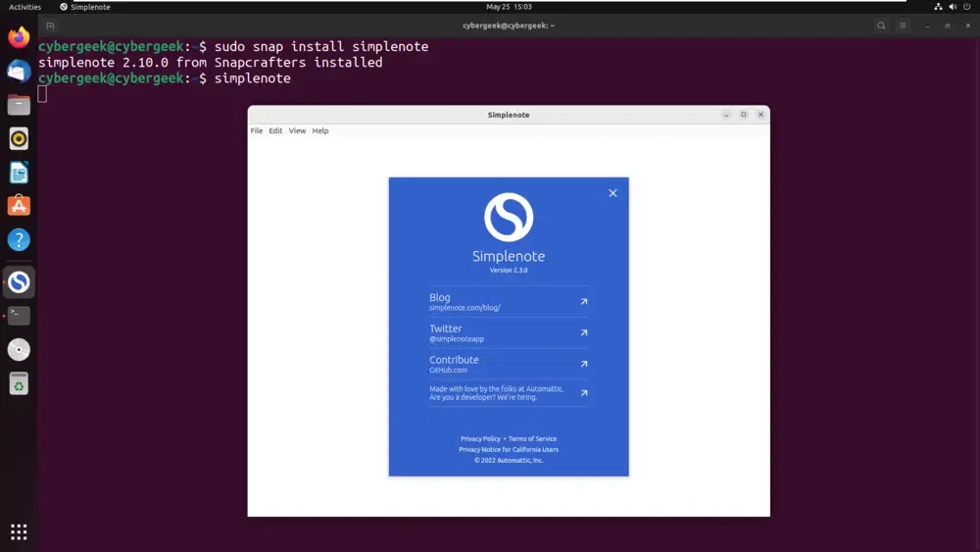
Task: Open the Trash from the dock
Action: [19, 383]
